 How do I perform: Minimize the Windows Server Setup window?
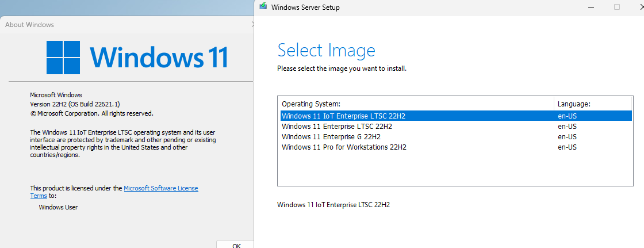coord(591,7)
